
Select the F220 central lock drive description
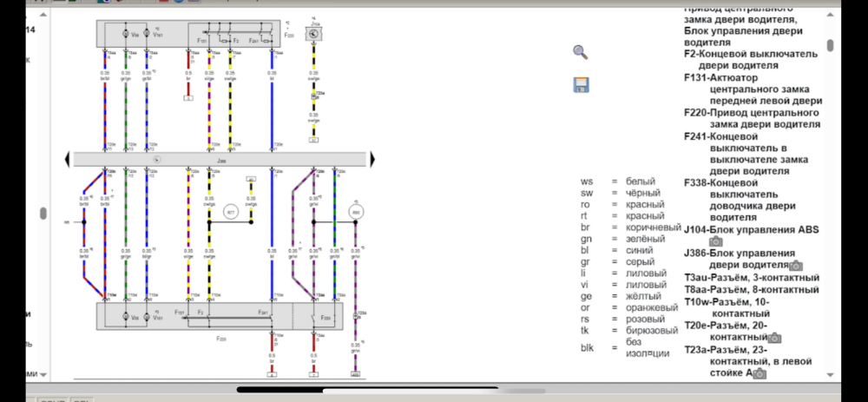coord(752,118)
